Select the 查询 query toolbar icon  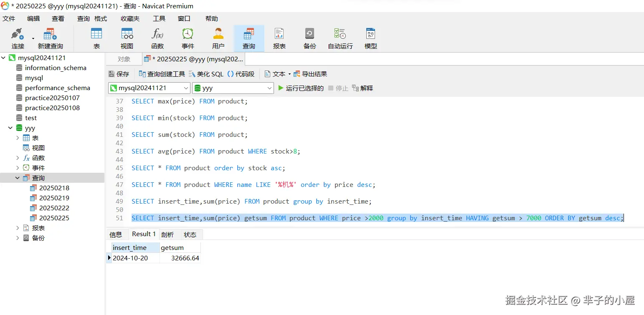(249, 38)
